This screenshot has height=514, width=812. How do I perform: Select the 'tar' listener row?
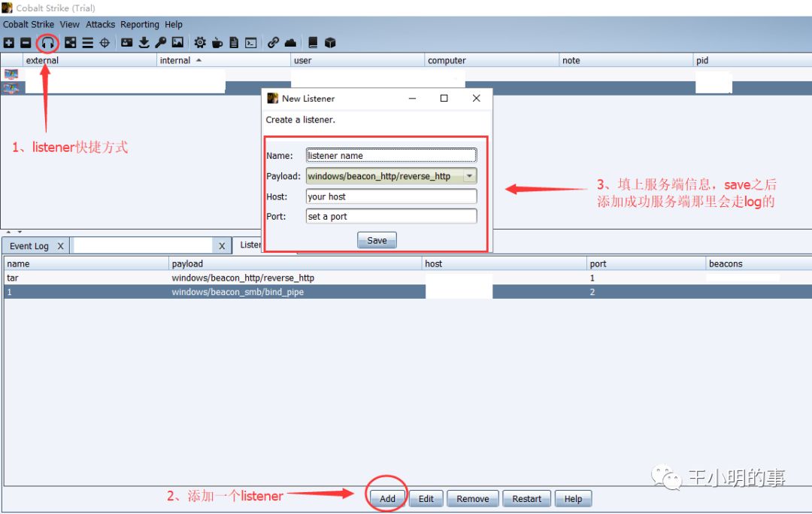[408, 278]
